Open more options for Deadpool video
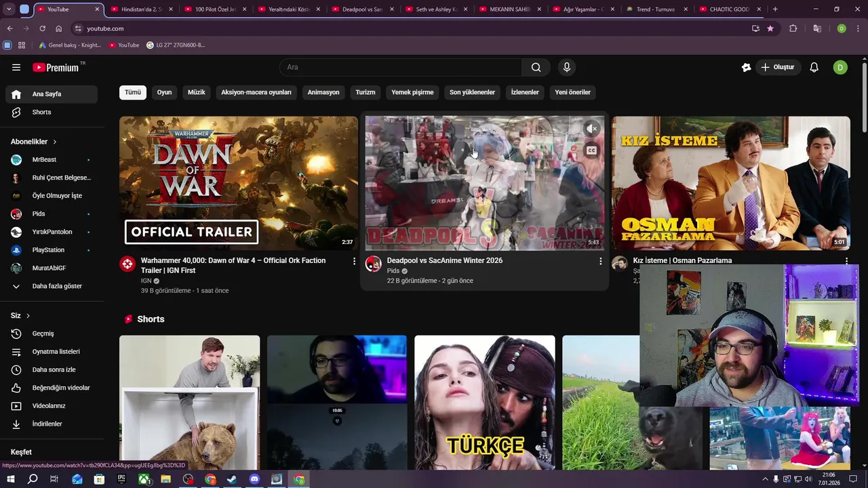This screenshot has width=868, height=488. tap(600, 261)
